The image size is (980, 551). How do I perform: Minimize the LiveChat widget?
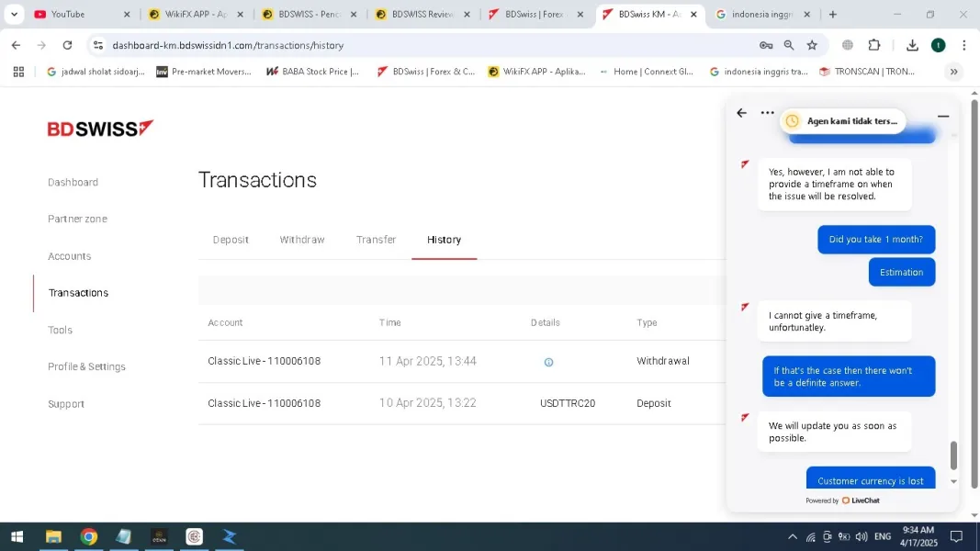coord(943,117)
